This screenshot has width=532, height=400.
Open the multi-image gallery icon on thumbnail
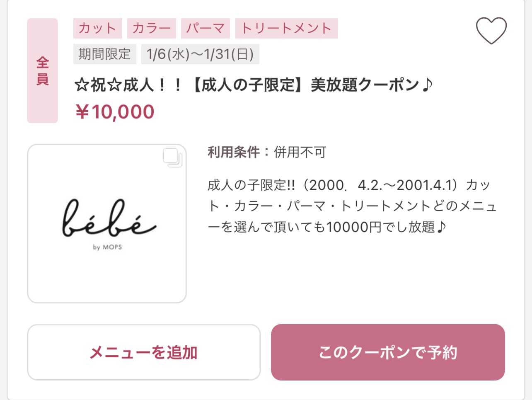[172, 158]
